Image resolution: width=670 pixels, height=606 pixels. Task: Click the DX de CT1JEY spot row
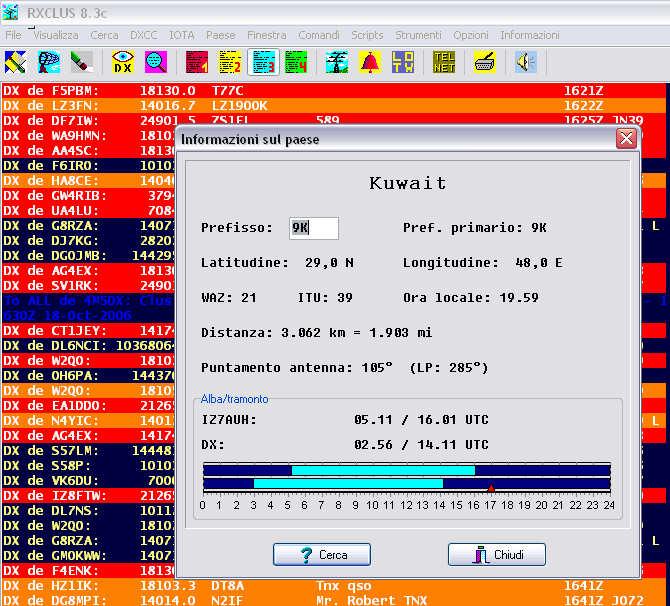(x=88, y=330)
